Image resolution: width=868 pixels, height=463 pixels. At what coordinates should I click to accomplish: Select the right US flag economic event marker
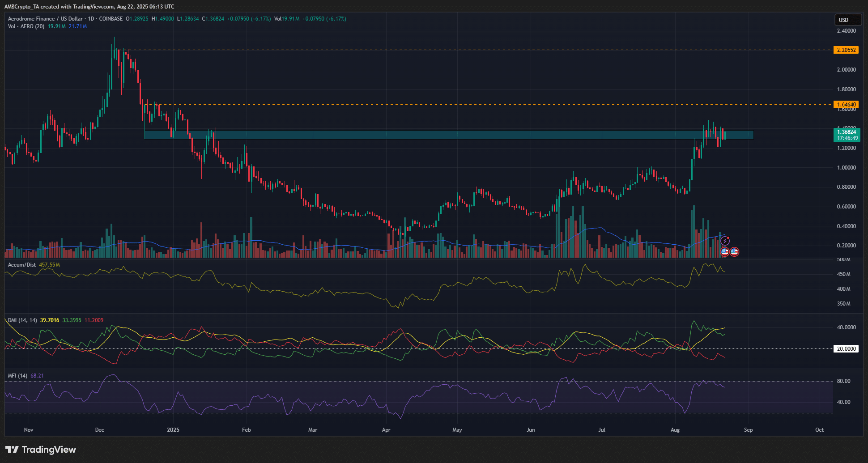[x=734, y=251]
